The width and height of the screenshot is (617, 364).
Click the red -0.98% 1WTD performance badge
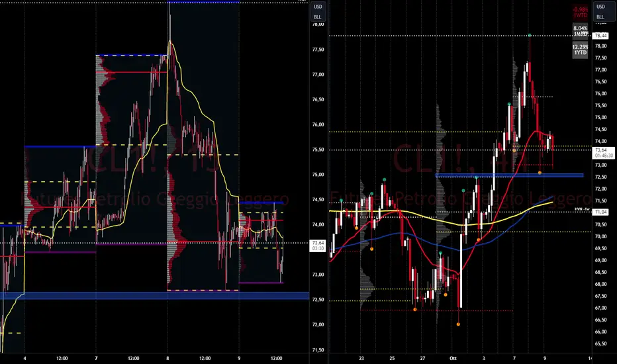click(x=580, y=12)
